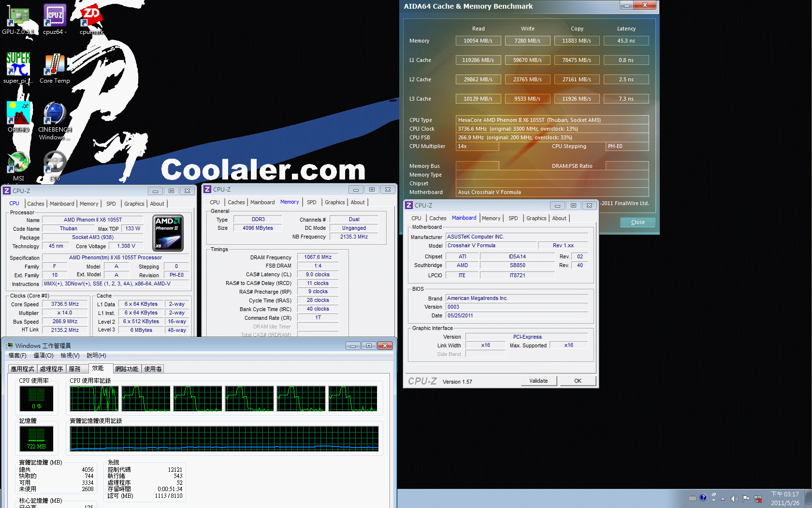Viewport: 812px width, 508px height.
Task: Open 使用者 tab in Task Manager
Action: point(153,369)
